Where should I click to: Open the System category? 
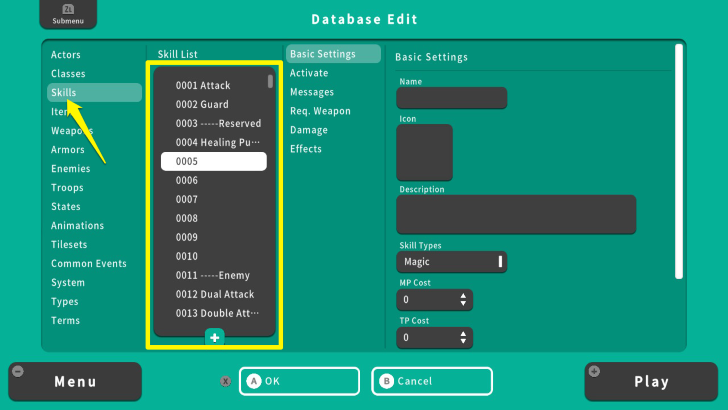(68, 283)
